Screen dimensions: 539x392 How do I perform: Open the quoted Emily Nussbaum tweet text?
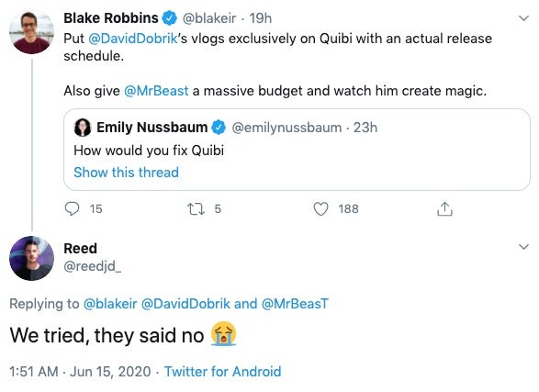[149, 151]
